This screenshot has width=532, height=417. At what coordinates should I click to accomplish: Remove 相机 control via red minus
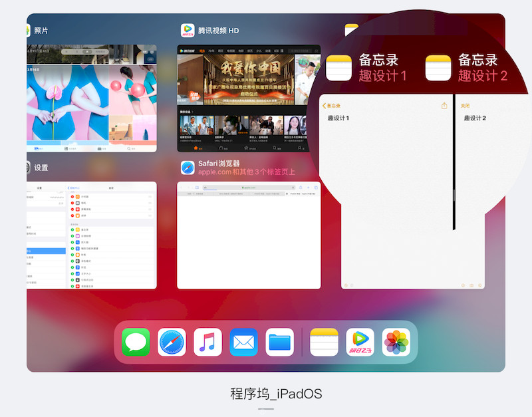pyautogui.click(x=72, y=203)
